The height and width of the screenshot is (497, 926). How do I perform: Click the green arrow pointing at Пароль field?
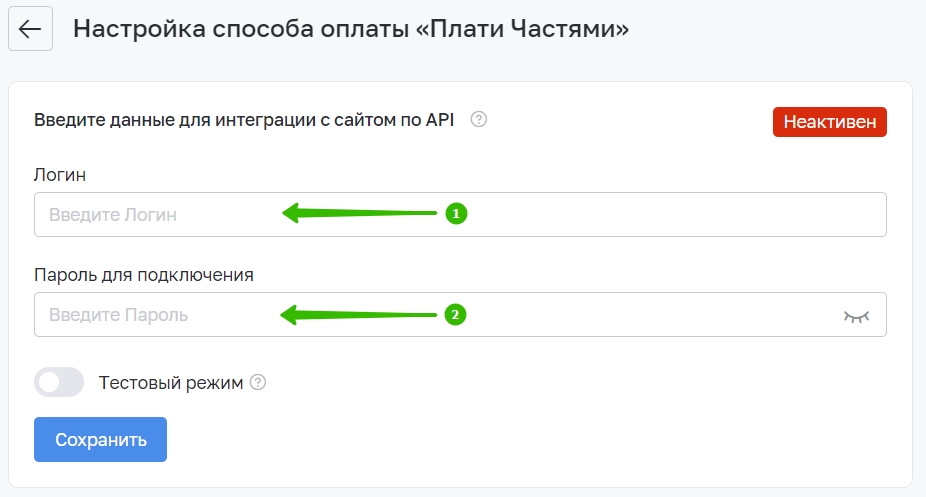click(x=358, y=315)
